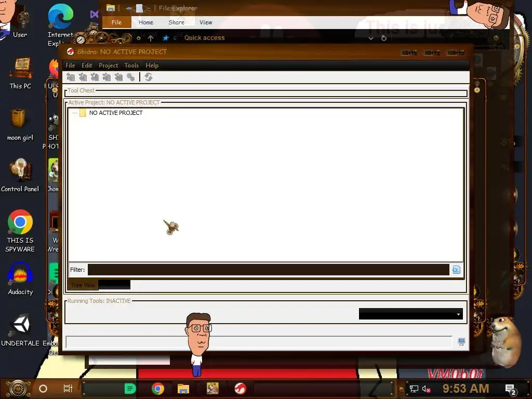Image resolution: width=532 pixels, height=399 pixels.
Task: Click the 9:53 AM taskbar clock
Action: click(465, 389)
